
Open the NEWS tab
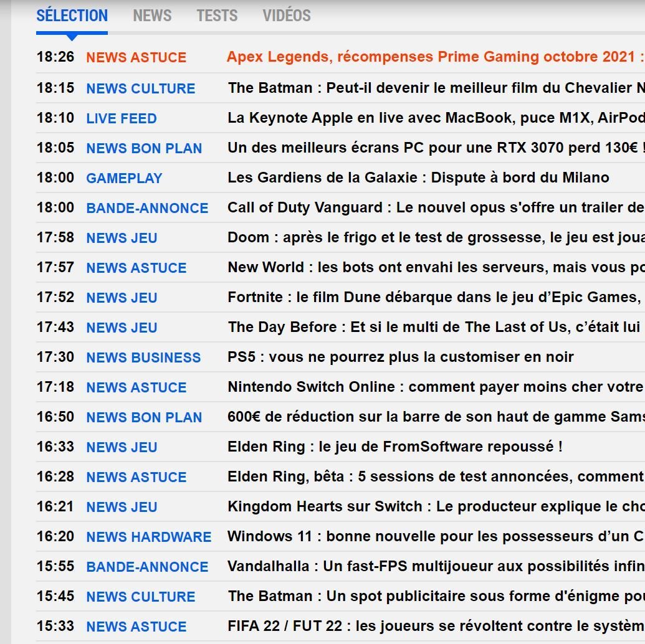point(152,16)
